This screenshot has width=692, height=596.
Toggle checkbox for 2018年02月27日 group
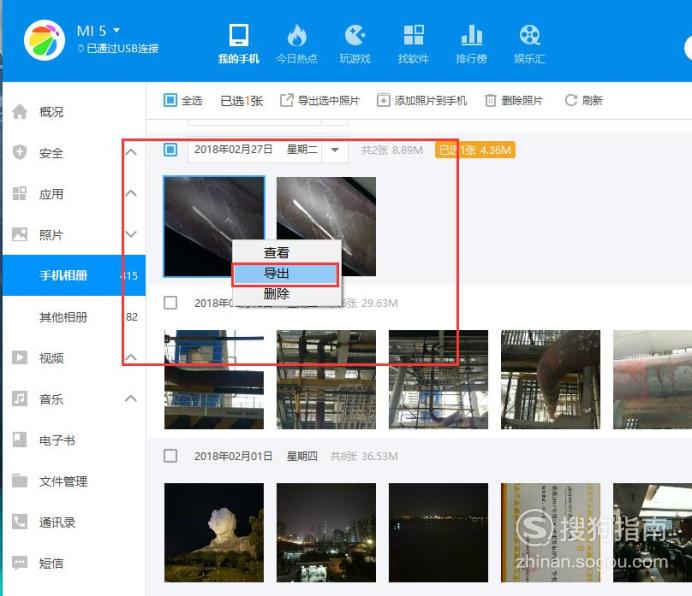tap(170, 150)
